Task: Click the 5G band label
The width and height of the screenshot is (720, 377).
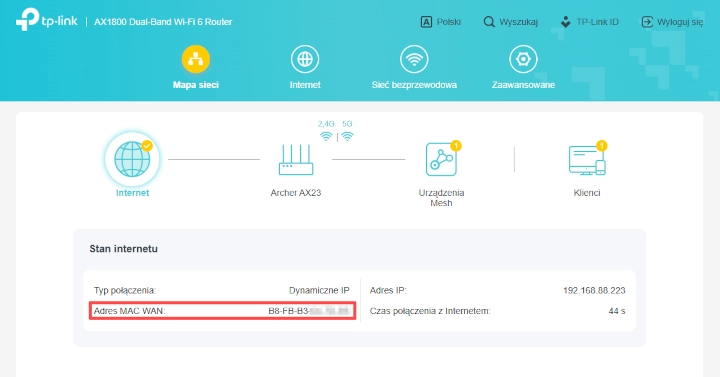Action: coord(347,124)
